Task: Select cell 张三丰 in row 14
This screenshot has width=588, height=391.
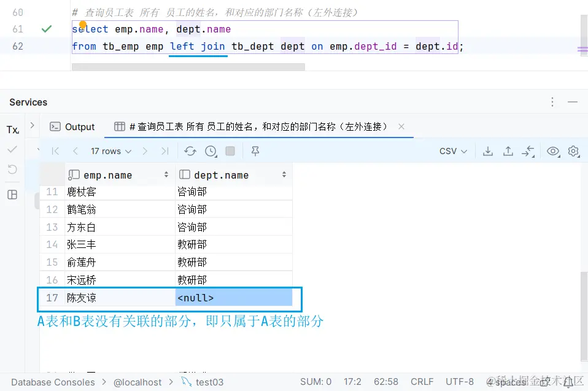Action: (x=120, y=244)
